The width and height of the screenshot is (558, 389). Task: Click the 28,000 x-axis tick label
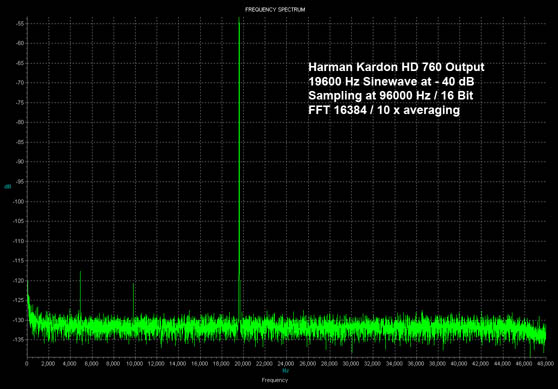pos(329,364)
